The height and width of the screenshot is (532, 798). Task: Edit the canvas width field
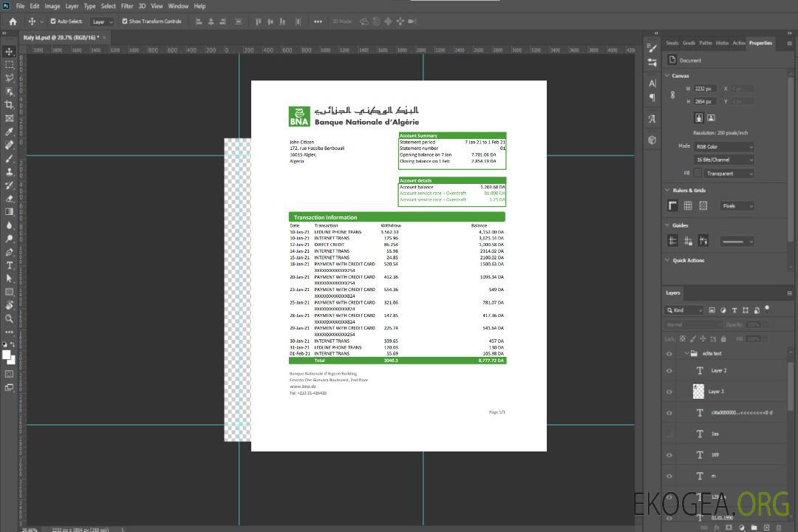click(x=705, y=89)
